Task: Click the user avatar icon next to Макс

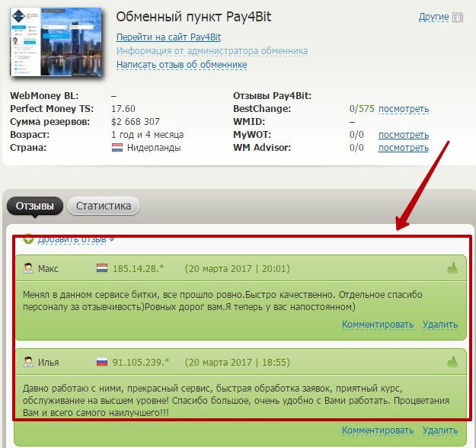Action: pyautogui.click(x=28, y=268)
